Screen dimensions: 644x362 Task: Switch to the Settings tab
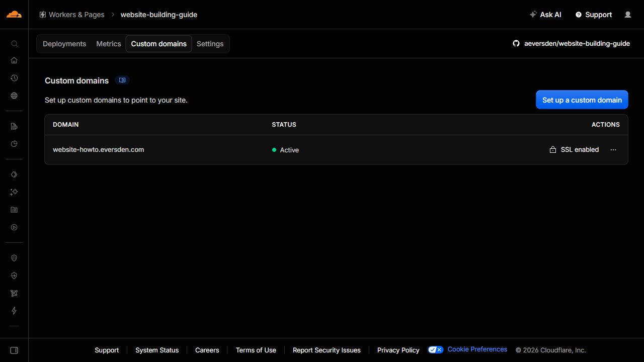(210, 44)
